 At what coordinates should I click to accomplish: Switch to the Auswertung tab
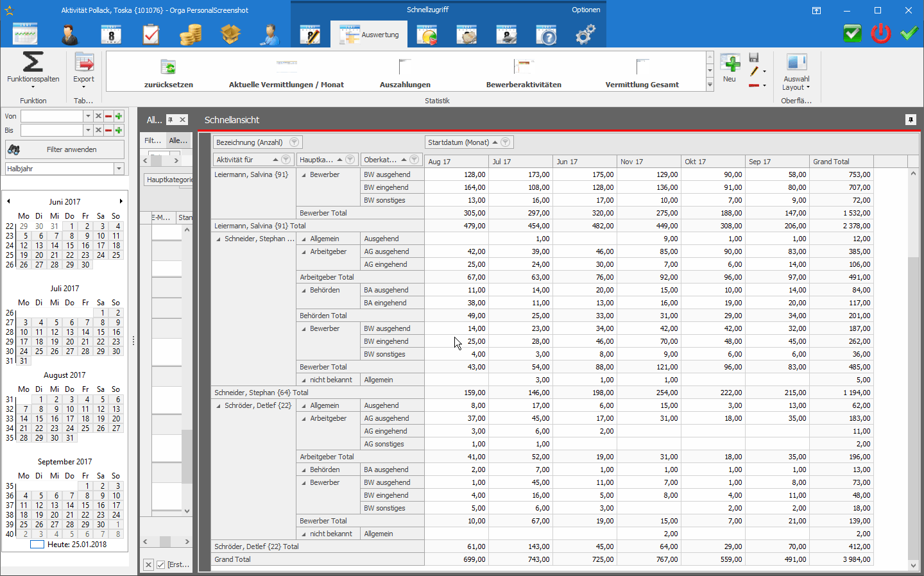370,35
